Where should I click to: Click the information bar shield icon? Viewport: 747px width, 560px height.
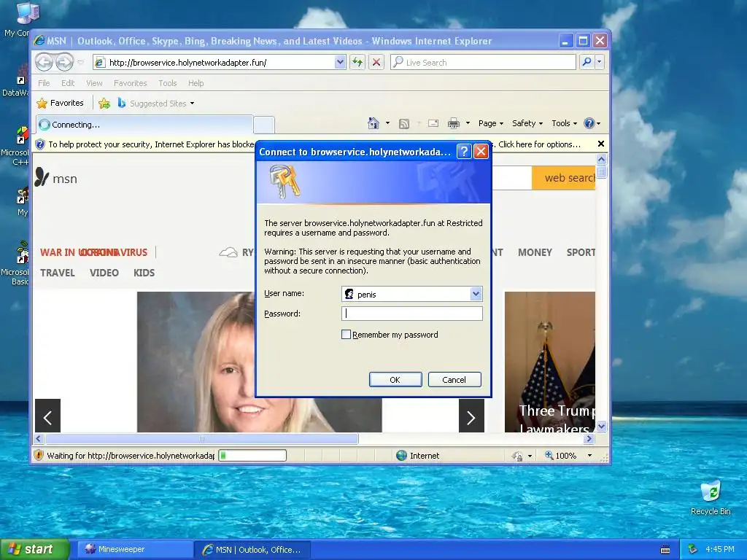41,144
